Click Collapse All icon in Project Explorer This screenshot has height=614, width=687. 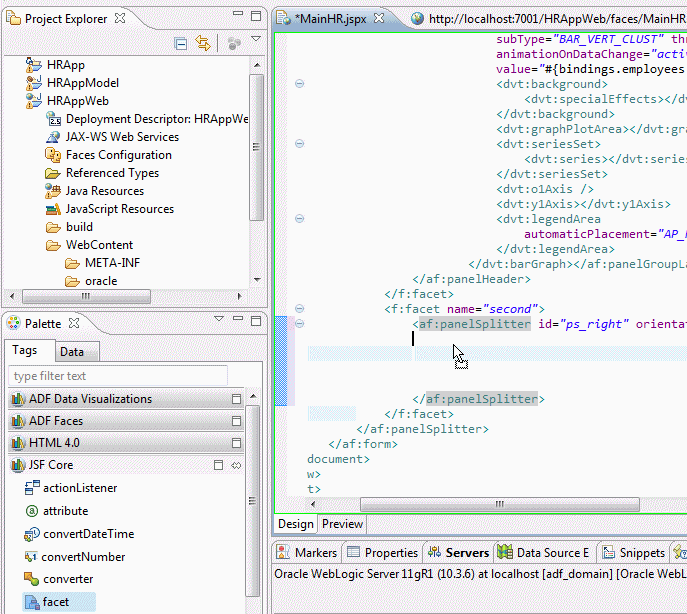point(181,44)
